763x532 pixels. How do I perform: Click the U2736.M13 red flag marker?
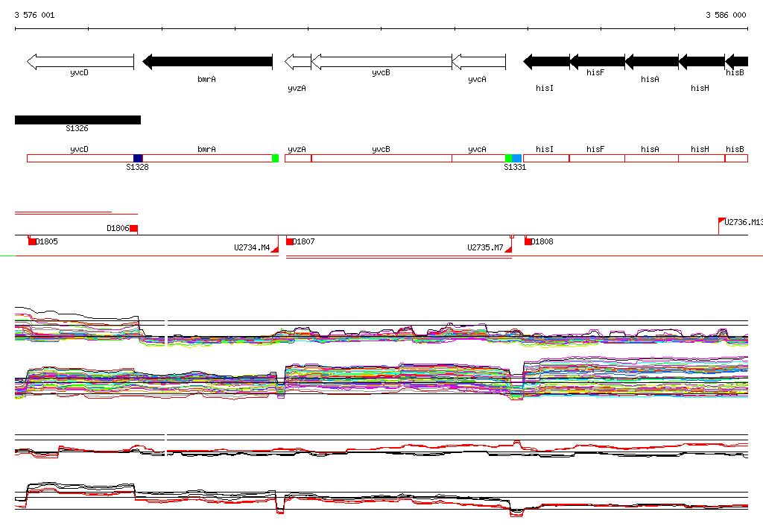click(x=722, y=221)
